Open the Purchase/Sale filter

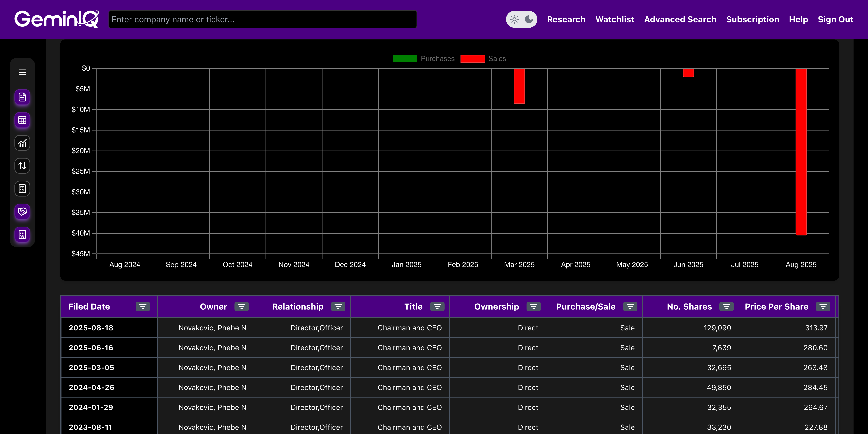pos(630,306)
